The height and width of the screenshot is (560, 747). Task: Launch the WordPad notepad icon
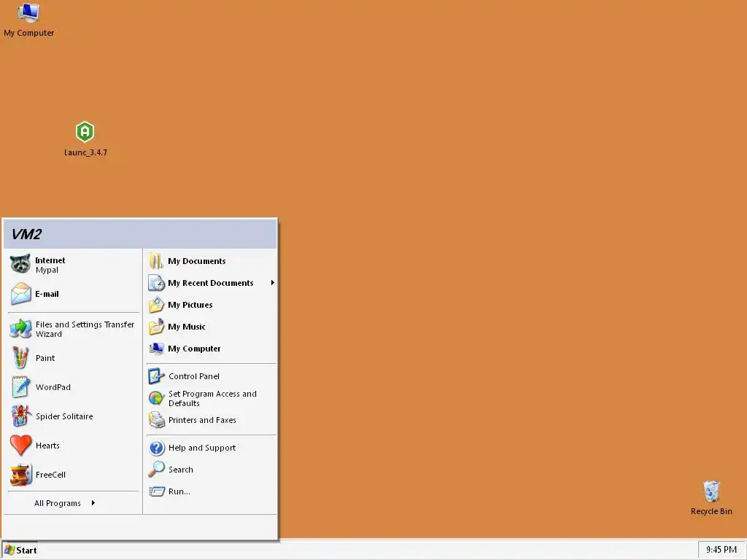pyautogui.click(x=20, y=387)
